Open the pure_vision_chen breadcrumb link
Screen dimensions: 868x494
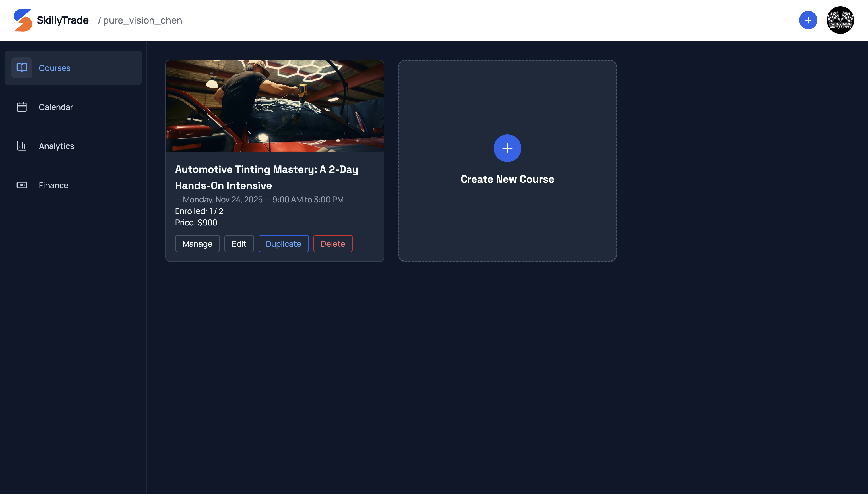[x=142, y=20]
